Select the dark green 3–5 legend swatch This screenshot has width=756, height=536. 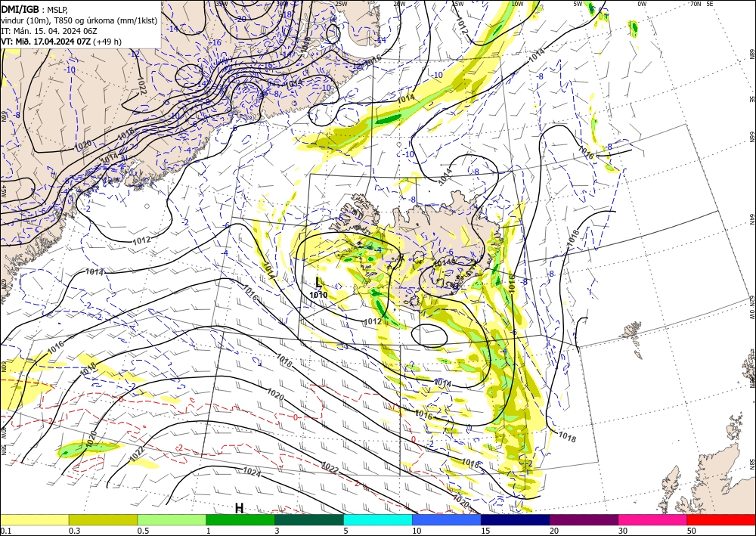pyautogui.click(x=309, y=519)
